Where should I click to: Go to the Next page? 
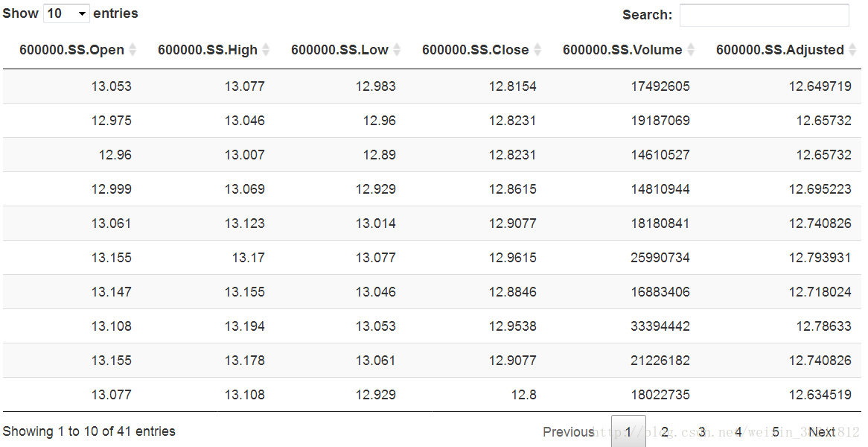(x=822, y=431)
